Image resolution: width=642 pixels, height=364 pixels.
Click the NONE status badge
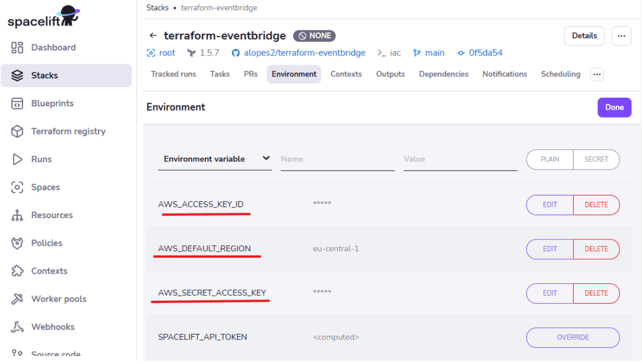point(314,36)
